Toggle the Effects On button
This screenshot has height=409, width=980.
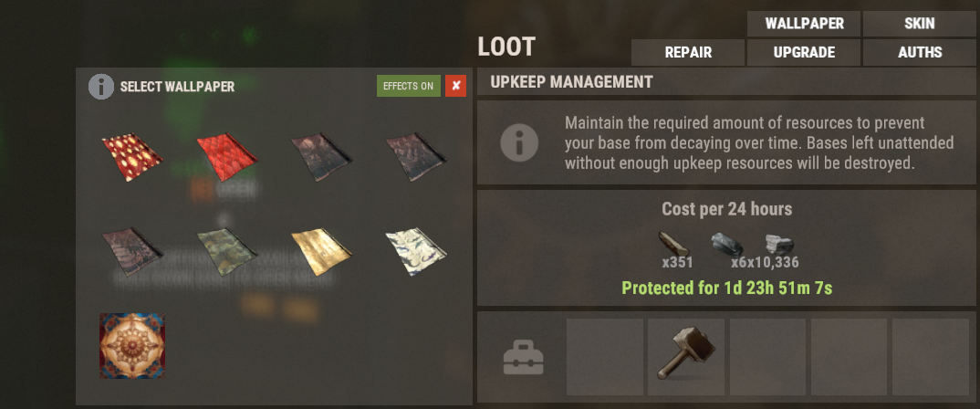coord(408,87)
